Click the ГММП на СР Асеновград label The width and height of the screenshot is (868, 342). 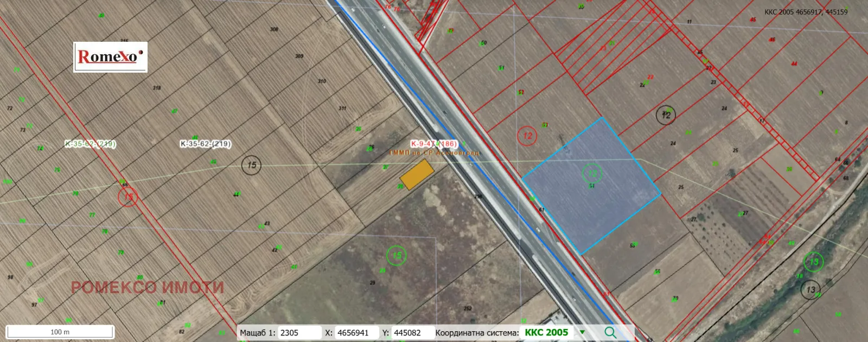pyautogui.click(x=434, y=153)
